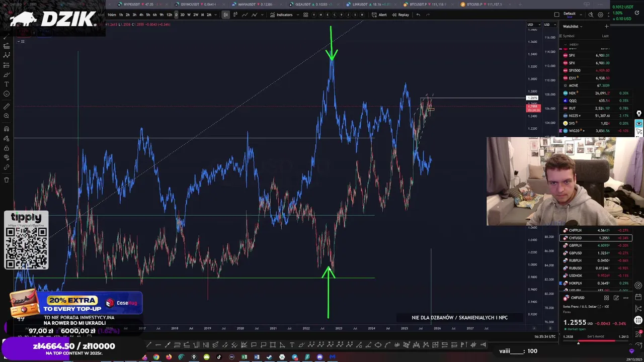Select ellipse shape in bottom drawing toolbar
This screenshot has height=362, width=644.
point(378,345)
